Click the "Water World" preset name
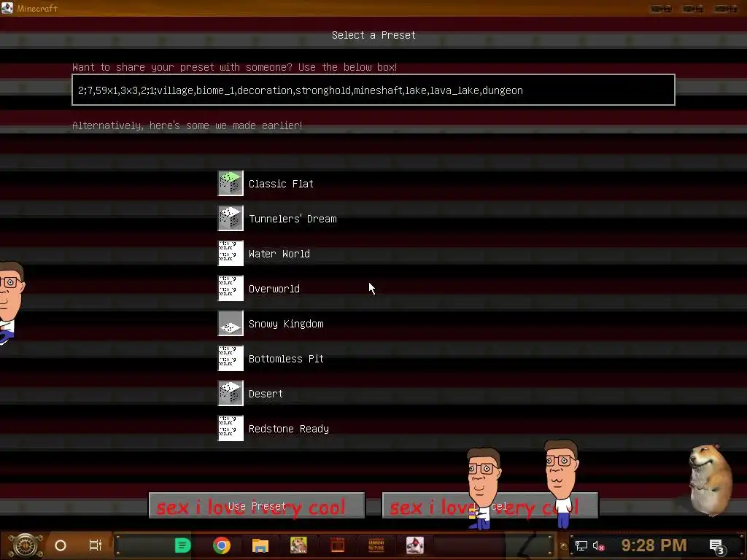This screenshot has height=560, width=747. click(279, 254)
